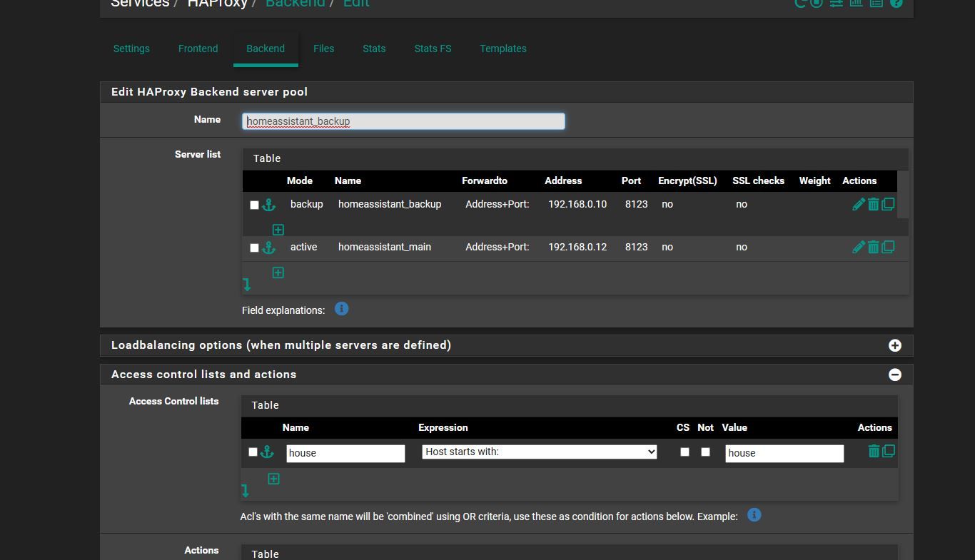Expand details plus icon under homeassistant_main row

278,273
